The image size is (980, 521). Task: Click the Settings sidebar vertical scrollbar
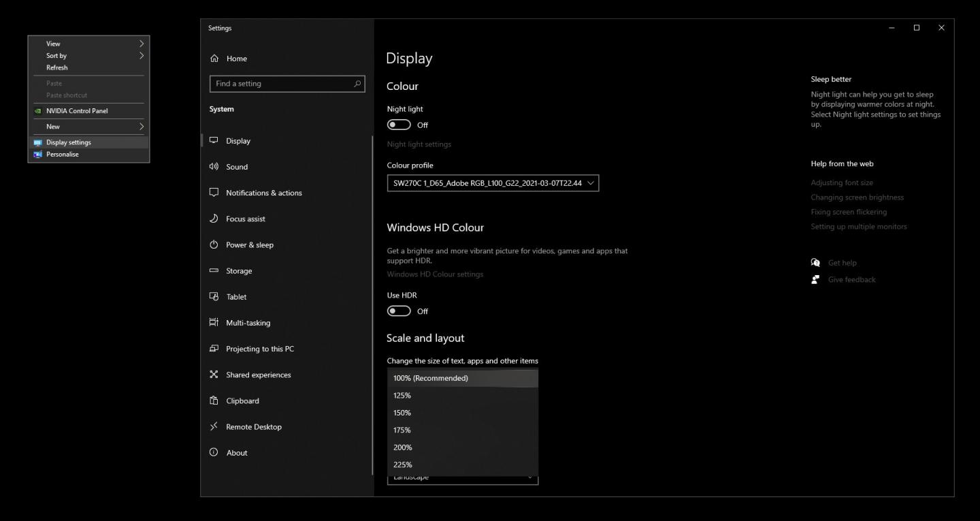pyautogui.click(x=372, y=305)
